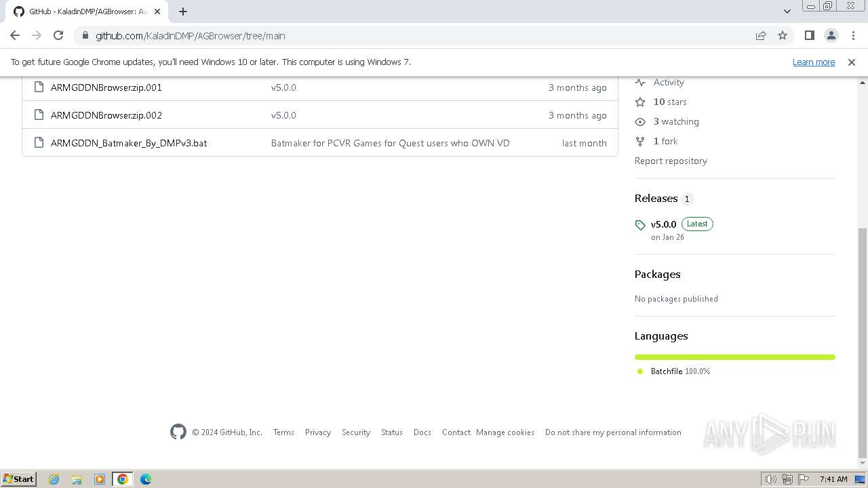Open the v5.0.0 release

663,224
